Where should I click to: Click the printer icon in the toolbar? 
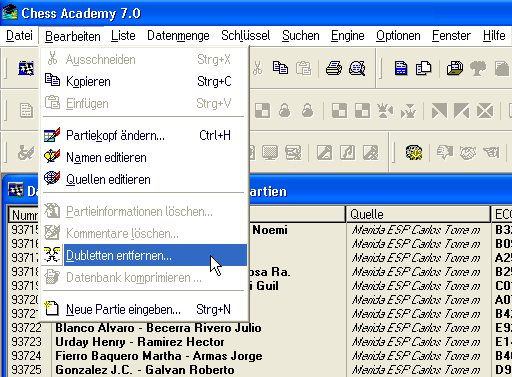click(x=334, y=68)
